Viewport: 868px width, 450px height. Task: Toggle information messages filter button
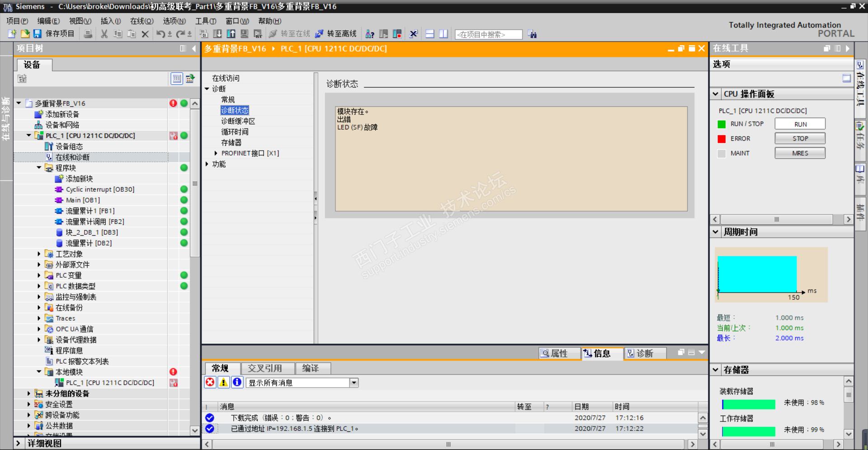(237, 383)
